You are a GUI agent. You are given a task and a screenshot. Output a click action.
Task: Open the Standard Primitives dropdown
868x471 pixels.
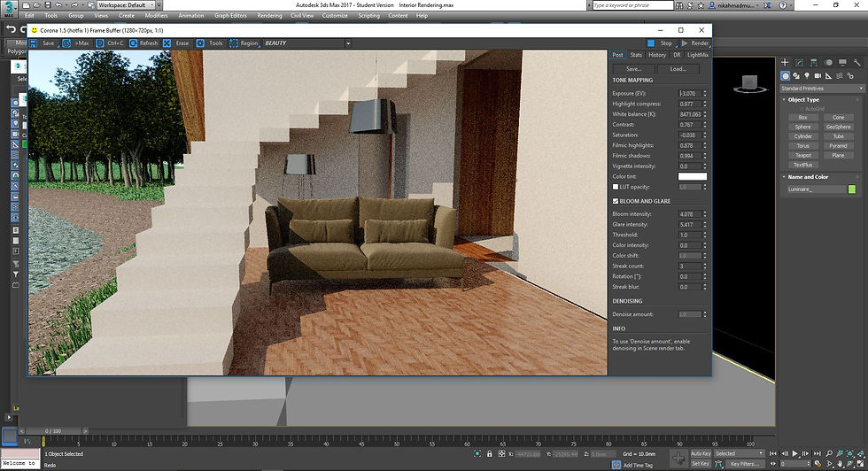(x=822, y=89)
